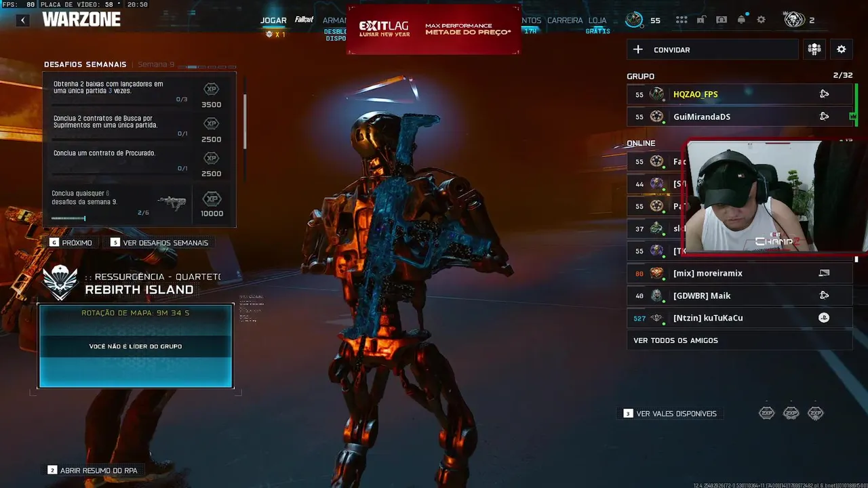This screenshot has height=488, width=868.
Task: Click the platform icon on moreiramix row
Action: [x=824, y=273]
